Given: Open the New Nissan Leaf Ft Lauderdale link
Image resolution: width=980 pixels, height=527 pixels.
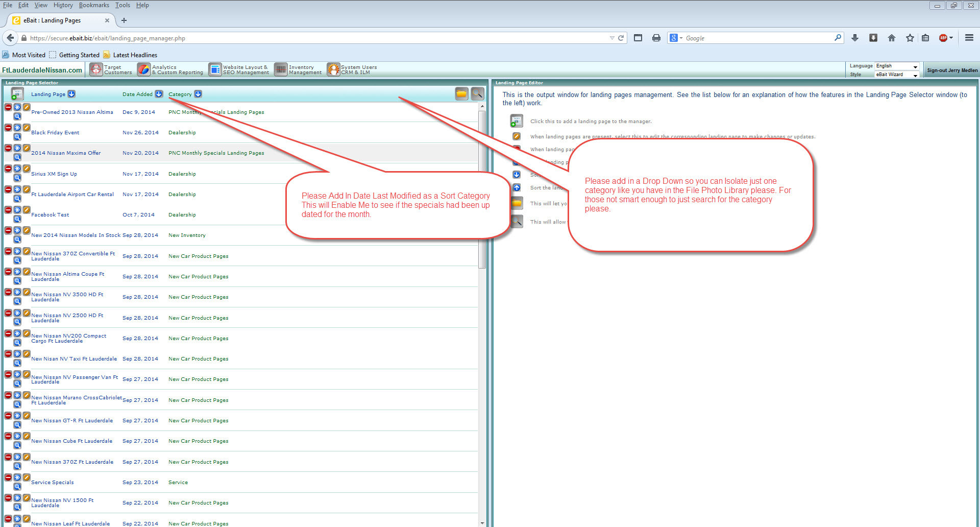Looking at the screenshot, I should click(x=70, y=524).
